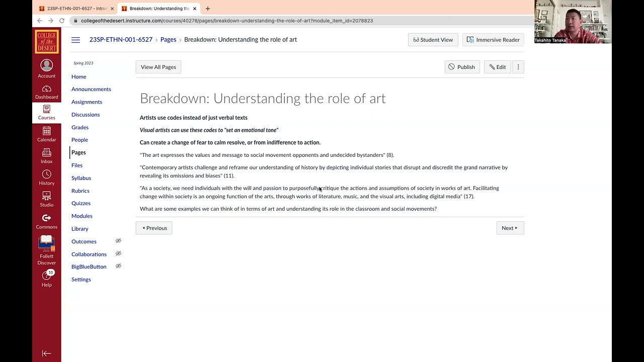The width and height of the screenshot is (644, 362).
Task: Toggle the hamburger course menu icon
Action: (75, 40)
